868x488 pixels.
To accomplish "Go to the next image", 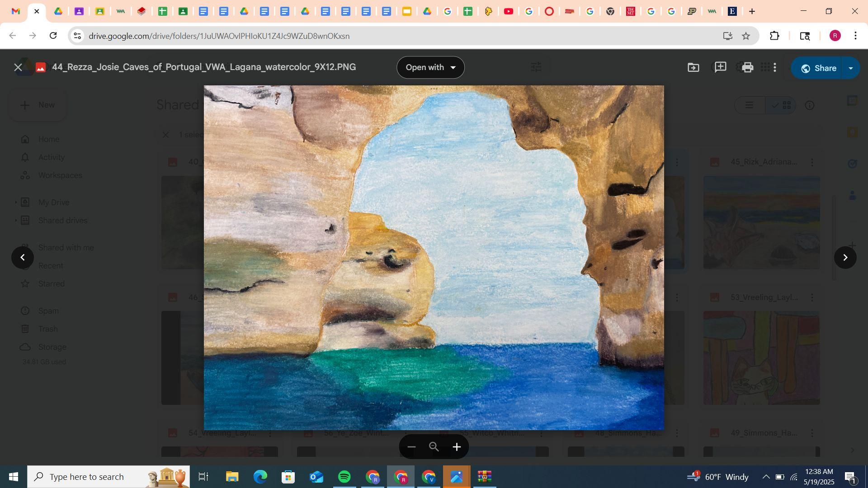I will [x=845, y=258].
